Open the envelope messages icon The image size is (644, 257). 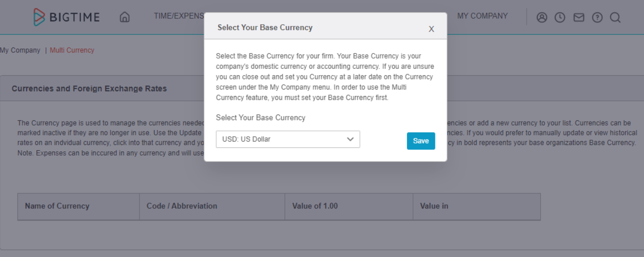click(x=579, y=17)
